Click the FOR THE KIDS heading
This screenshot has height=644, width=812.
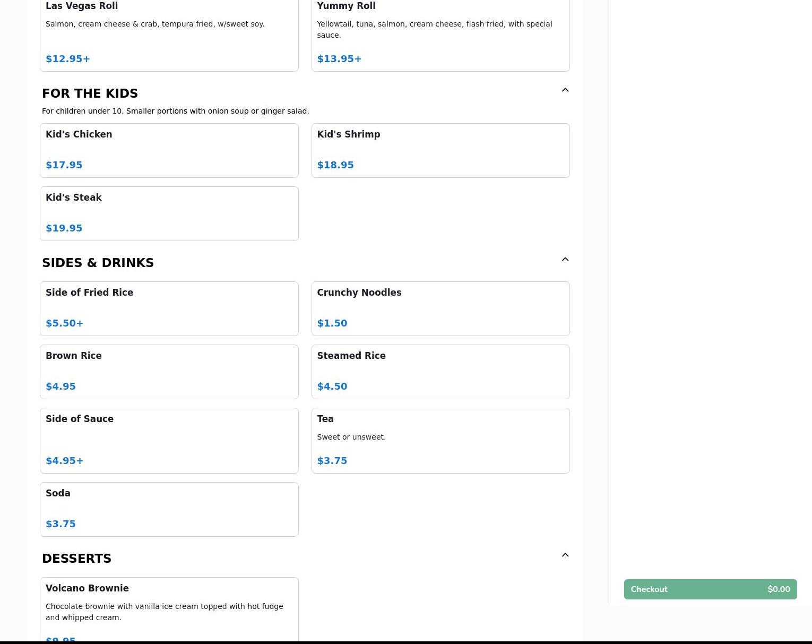(90, 93)
